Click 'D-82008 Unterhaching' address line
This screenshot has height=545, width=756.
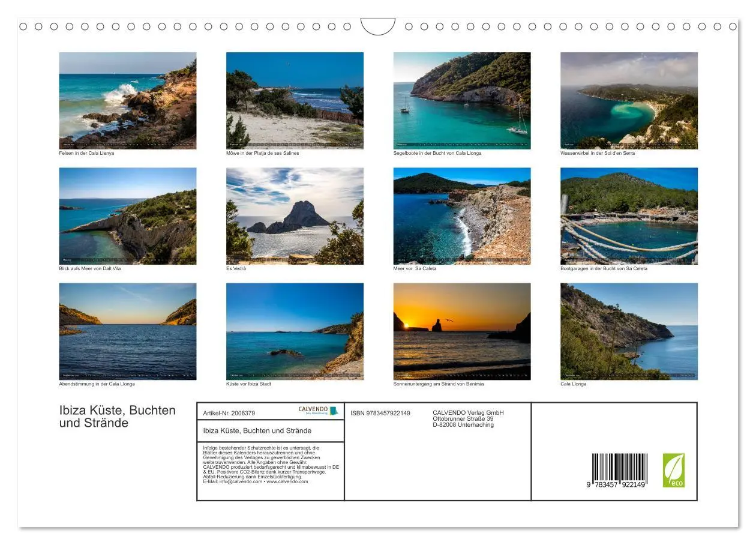[x=463, y=424]
